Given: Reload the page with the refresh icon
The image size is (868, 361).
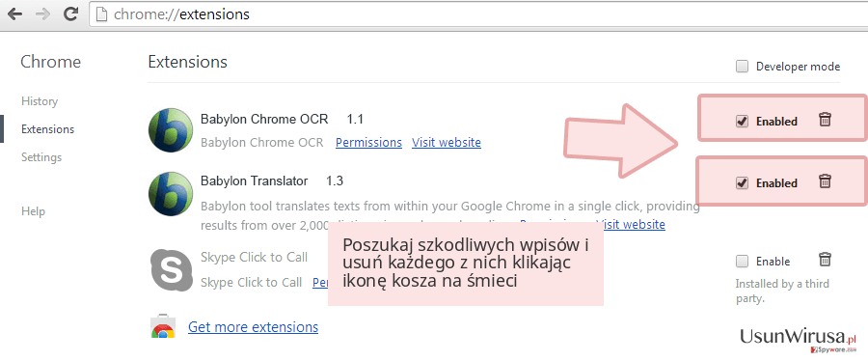Looking at the screenshot, I should tap(70, 14).
